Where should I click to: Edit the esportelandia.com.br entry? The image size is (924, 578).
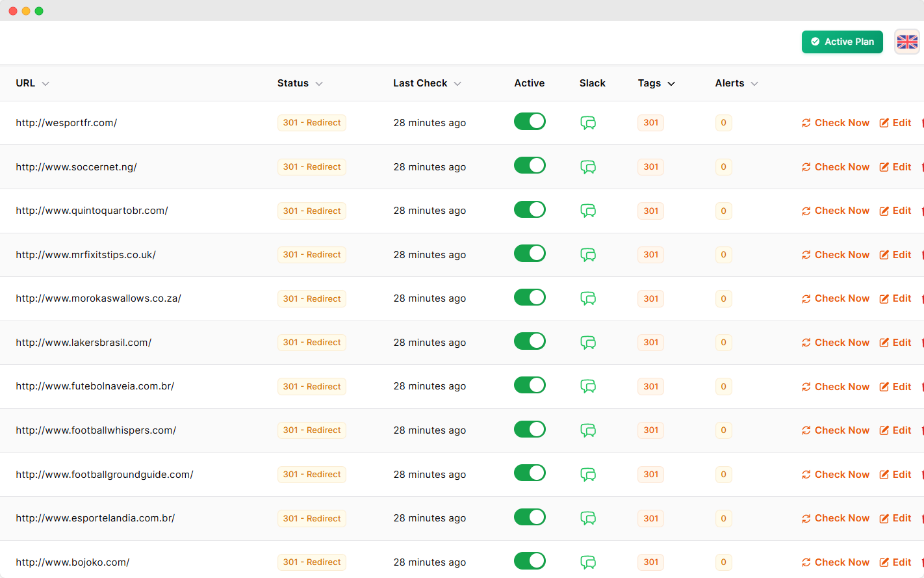(895, 518)
